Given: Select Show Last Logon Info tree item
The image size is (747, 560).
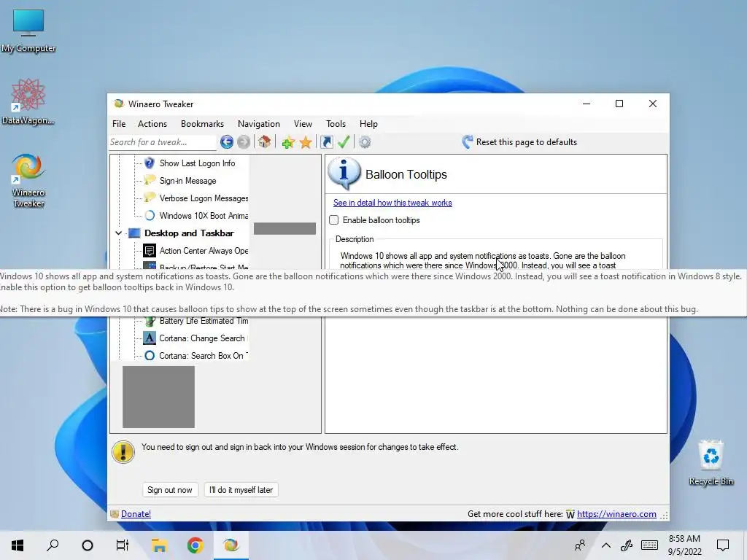Looking at the screenshot, I should coord(197,163).
